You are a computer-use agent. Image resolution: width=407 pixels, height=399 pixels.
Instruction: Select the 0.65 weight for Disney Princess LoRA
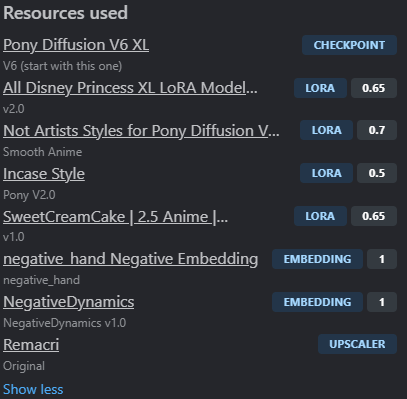374,88
